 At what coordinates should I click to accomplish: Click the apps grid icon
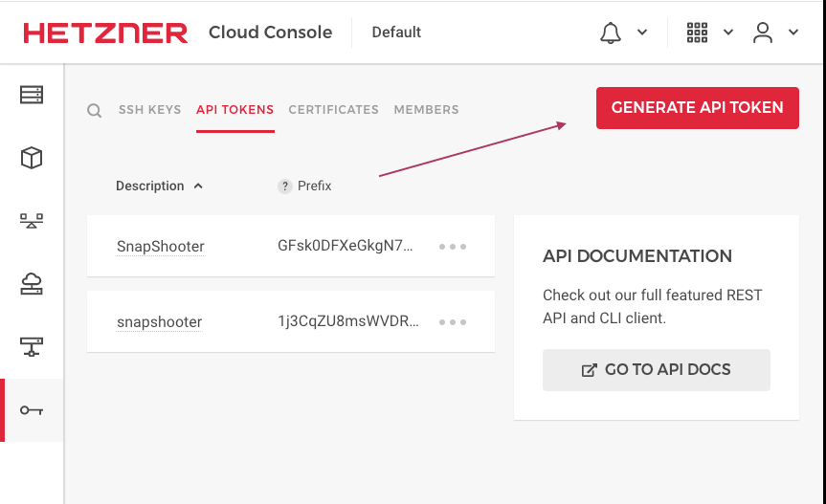[x=697, y=33]
